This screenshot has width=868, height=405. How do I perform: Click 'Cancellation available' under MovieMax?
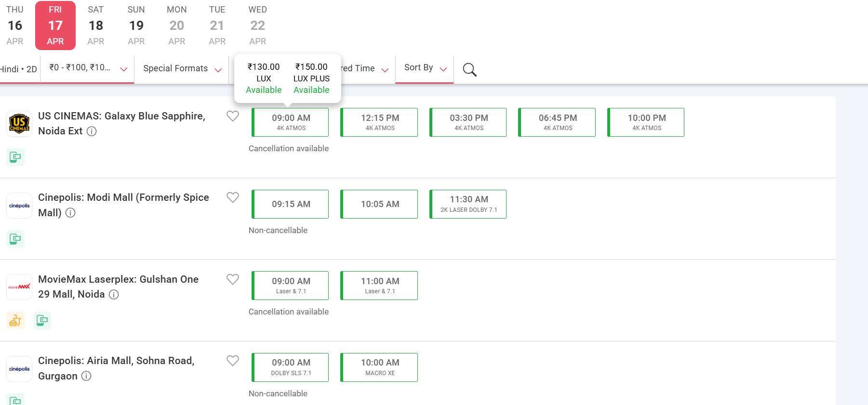(289, 312)
